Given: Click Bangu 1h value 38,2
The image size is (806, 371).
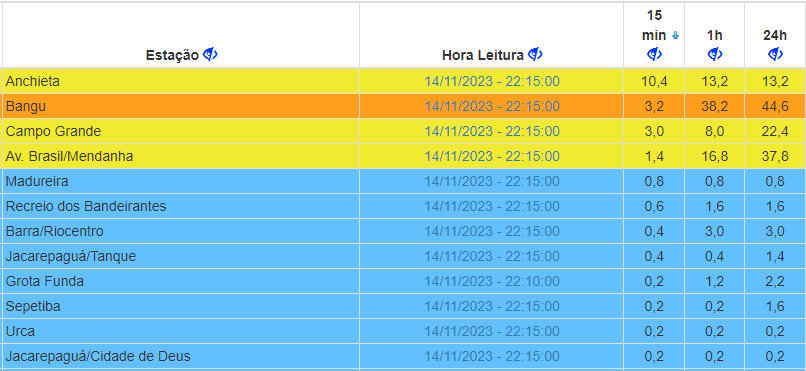Looking at the screenshot, I should tap(715, 107).
